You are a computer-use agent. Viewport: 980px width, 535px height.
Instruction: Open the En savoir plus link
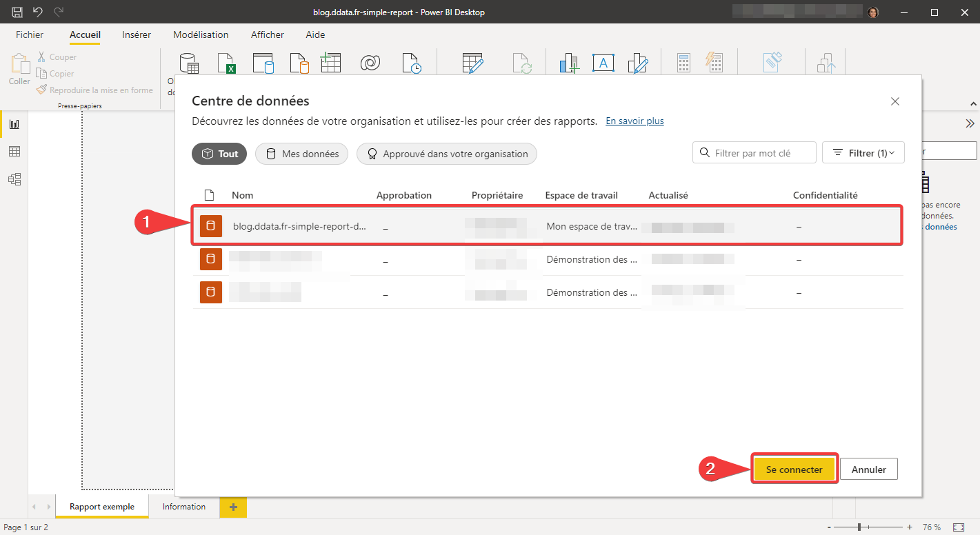(634, 121)
